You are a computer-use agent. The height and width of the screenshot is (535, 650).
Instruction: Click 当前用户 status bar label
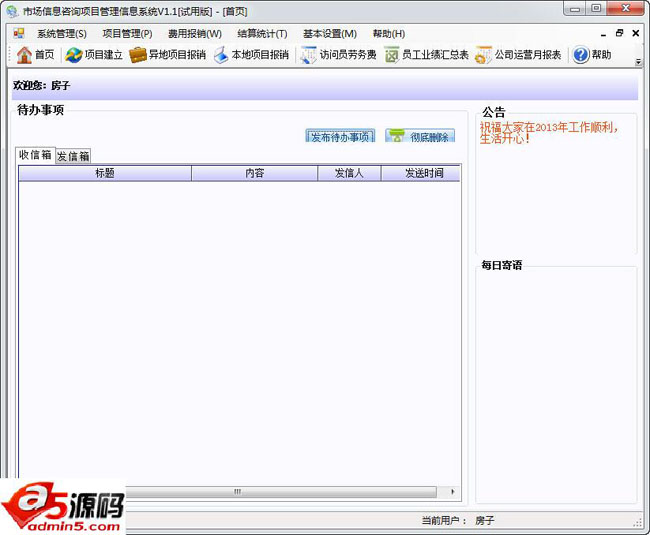[x=444, y=520]
